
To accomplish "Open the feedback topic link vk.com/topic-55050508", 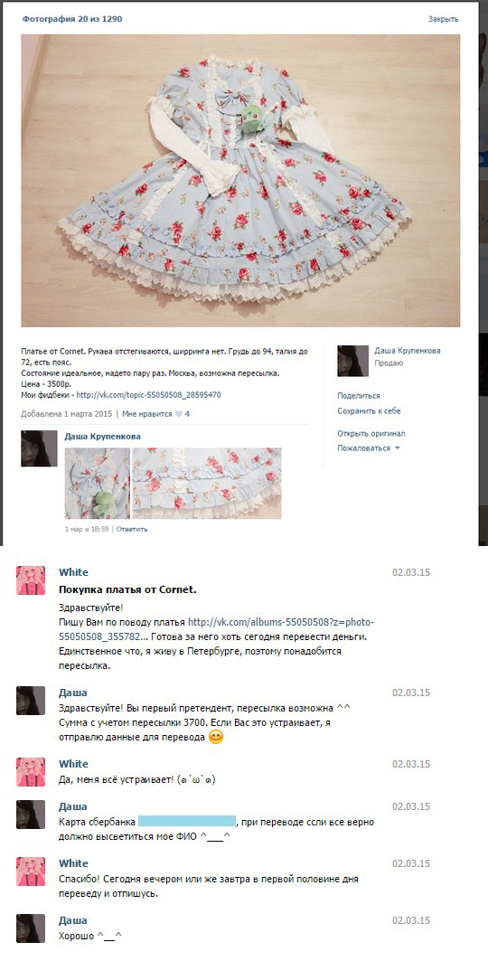I will 149,396.
